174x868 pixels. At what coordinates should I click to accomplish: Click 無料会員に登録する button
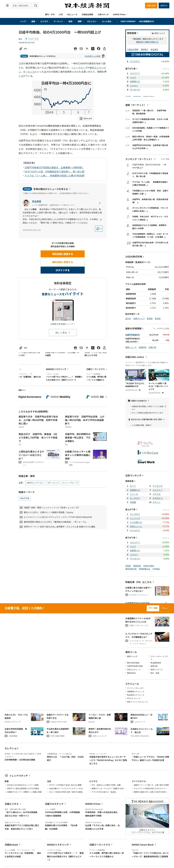[x=62, y=262]
